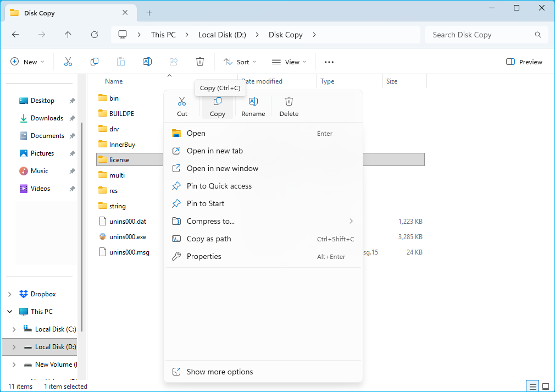Click the refresh icon in the address bar
The width and height of the screenshot is (555, 392).
(94, 34)
